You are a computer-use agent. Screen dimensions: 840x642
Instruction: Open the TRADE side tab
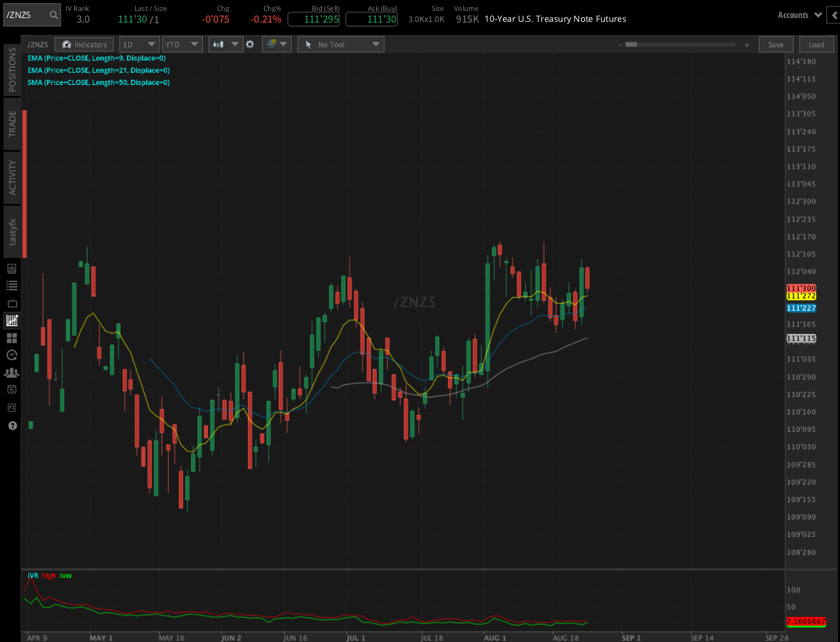(x=12, y=123)
